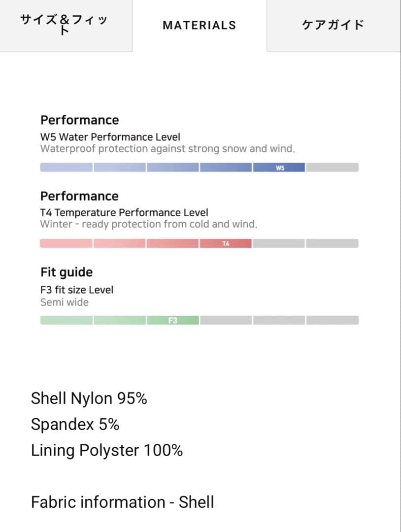This screenshot has width=401, height=532.
Task: Click the lightest blue first water bar segment
Action: tap(66, 167)
